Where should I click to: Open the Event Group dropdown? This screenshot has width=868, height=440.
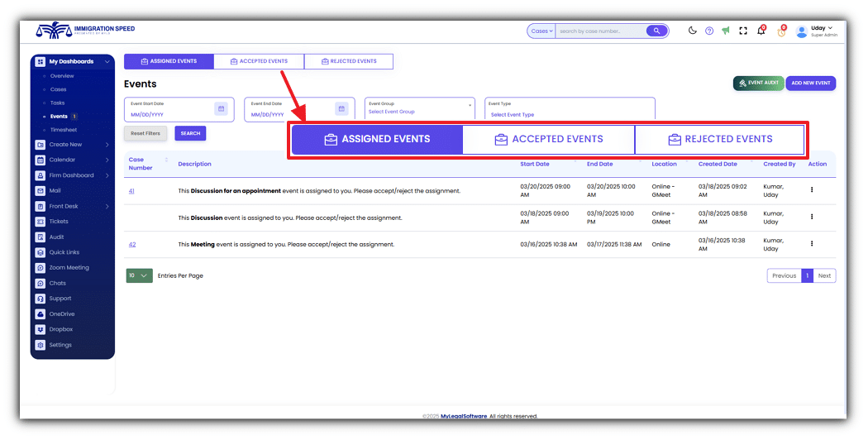pyautogui.click(x=420, y=108)
